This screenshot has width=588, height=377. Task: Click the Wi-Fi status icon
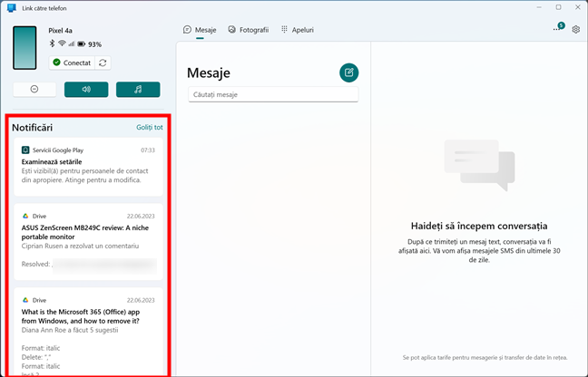(62, 43)
